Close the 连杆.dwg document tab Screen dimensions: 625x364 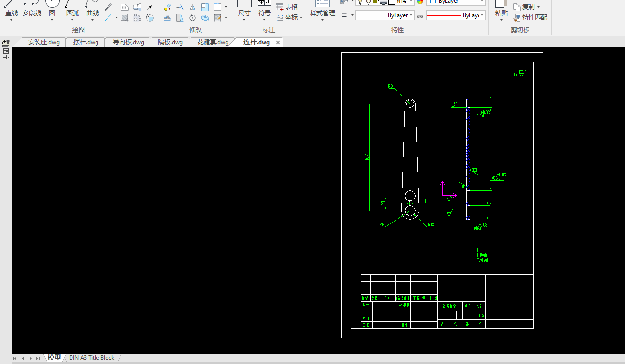pos(278,42)
